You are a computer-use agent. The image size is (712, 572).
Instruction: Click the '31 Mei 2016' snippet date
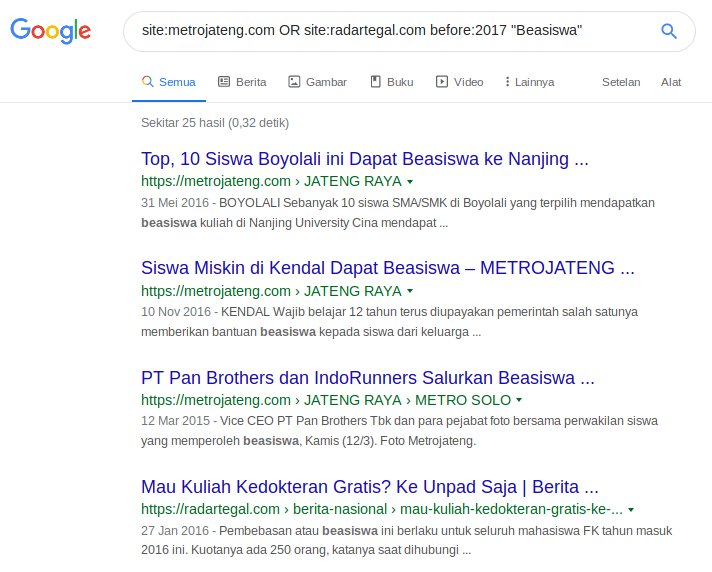(175, 202)
